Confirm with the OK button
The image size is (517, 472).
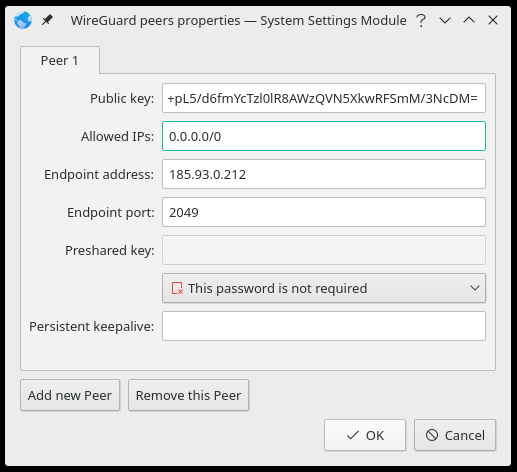tap(365, 435)
